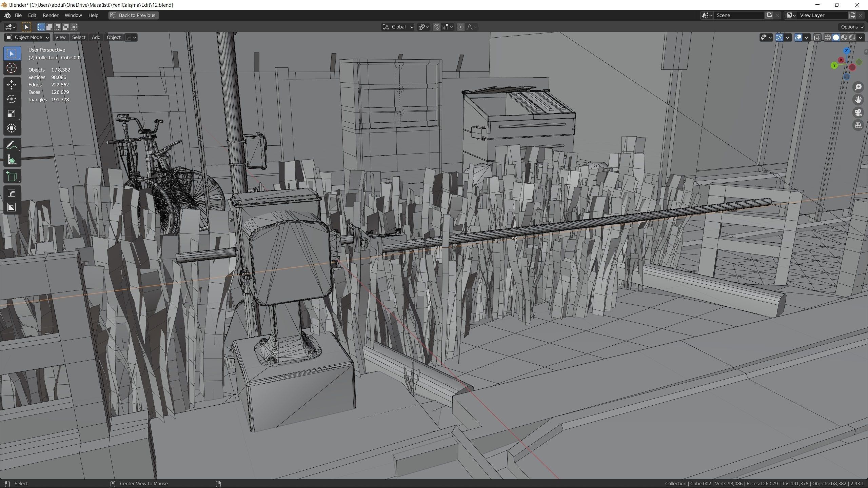
Task: Select the Add Cube tool
Action: point(12,176)
